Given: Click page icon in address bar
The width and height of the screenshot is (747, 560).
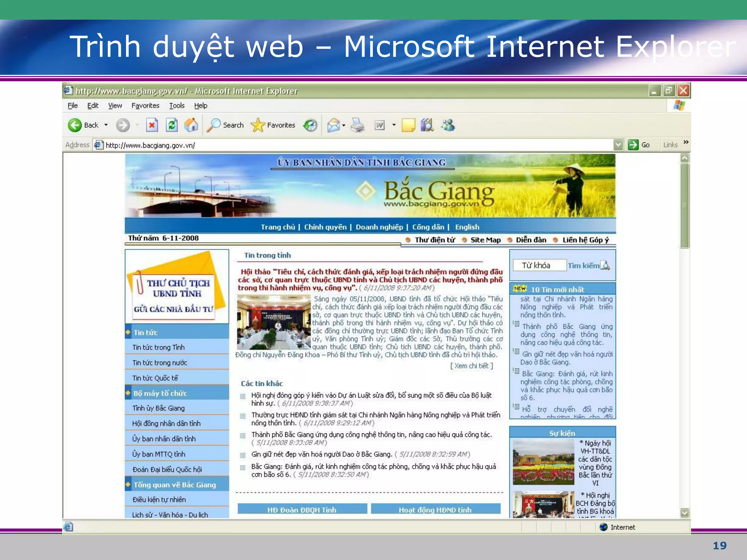Looking at the screenshot, I should point(98,145).
